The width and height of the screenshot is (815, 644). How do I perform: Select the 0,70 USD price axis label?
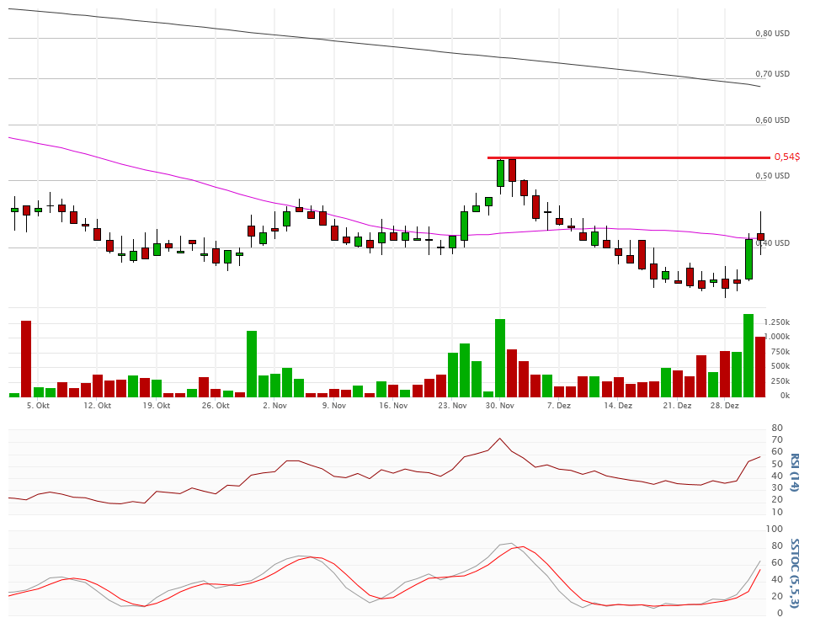coord(772,74)
